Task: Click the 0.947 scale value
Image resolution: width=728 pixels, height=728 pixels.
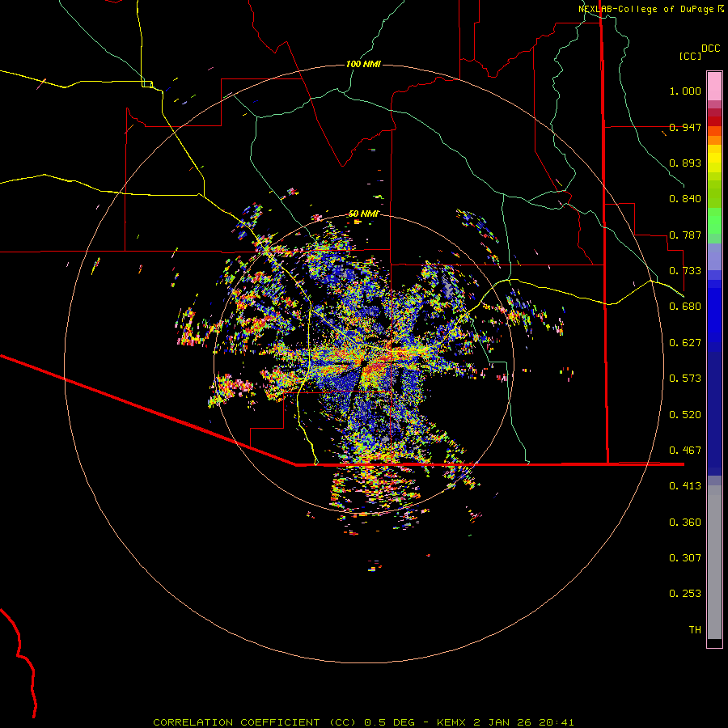Action: tap(685, 127)
